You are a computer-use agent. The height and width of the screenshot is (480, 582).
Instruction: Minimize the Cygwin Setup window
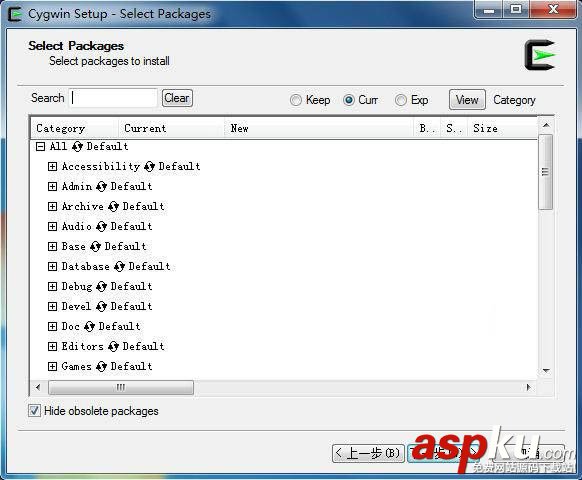tap(489, 10)
